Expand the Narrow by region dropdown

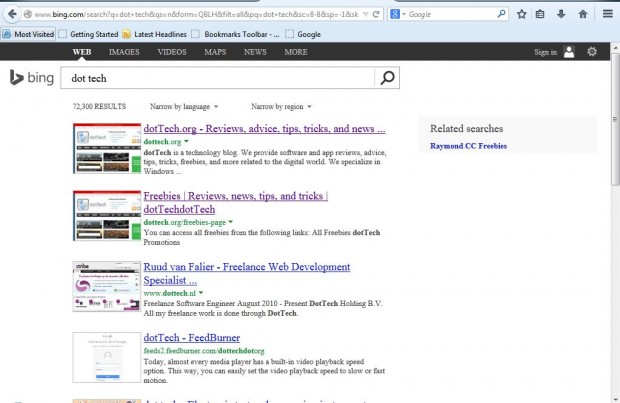(x=281, y=106)
